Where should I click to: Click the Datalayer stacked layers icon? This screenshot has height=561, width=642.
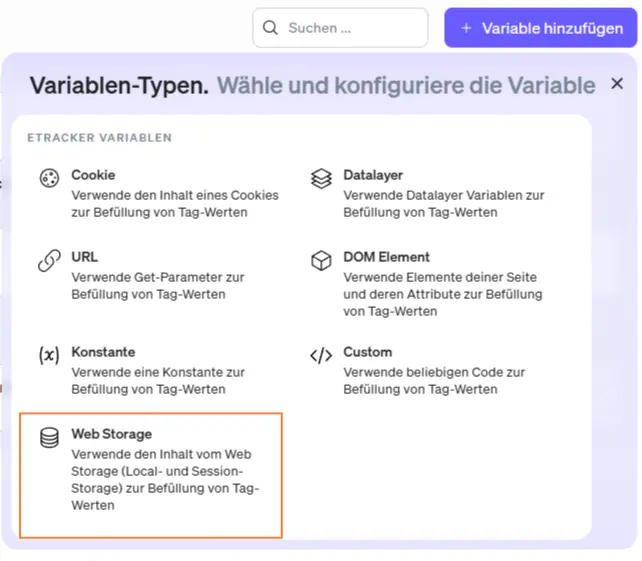321,179
